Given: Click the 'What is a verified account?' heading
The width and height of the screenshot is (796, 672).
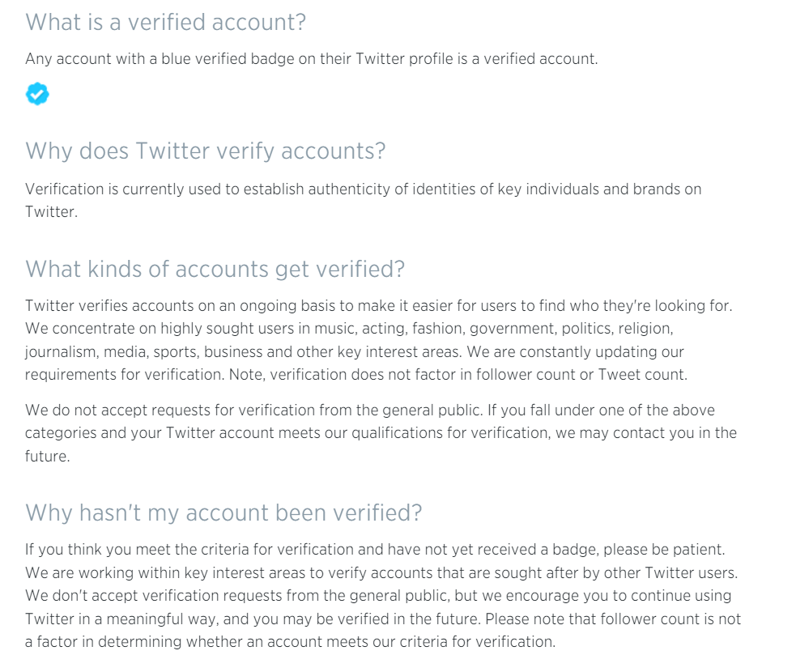Looking at the screenshot, I should coord(165,23).
